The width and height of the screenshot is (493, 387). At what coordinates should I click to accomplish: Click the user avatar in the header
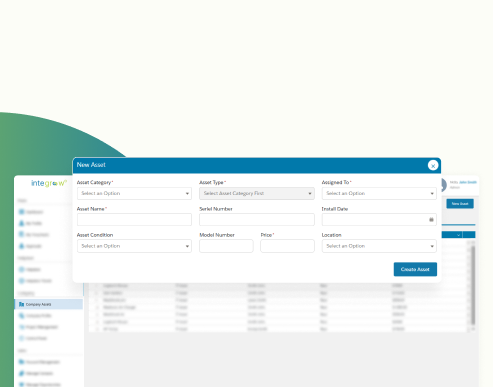coord(443,185)
